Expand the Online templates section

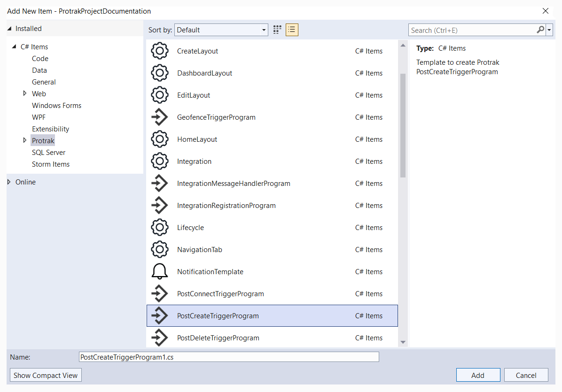coord(9,182)
